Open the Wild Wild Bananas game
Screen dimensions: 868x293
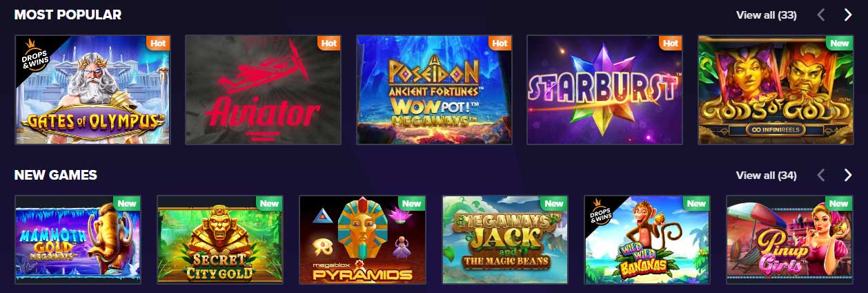(x=647, y=240)
